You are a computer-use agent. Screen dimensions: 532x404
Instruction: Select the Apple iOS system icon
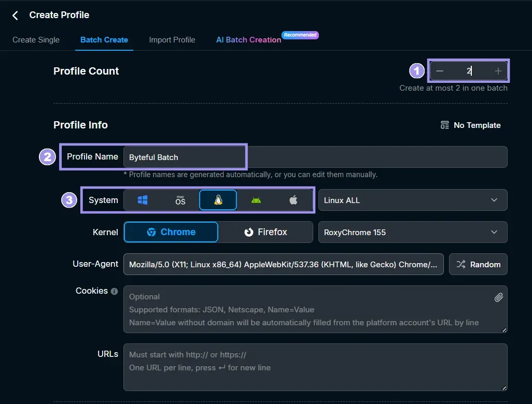coord(293,200)
